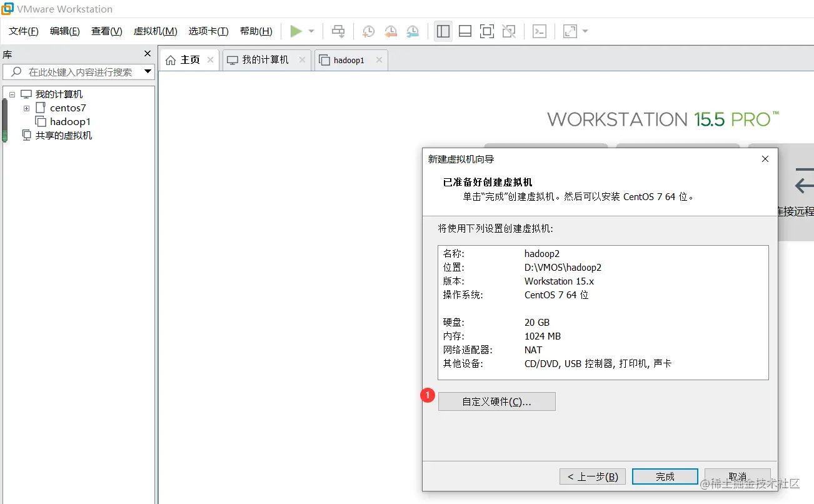
Task: Close the 库 library panel
Action: [148, 54]
